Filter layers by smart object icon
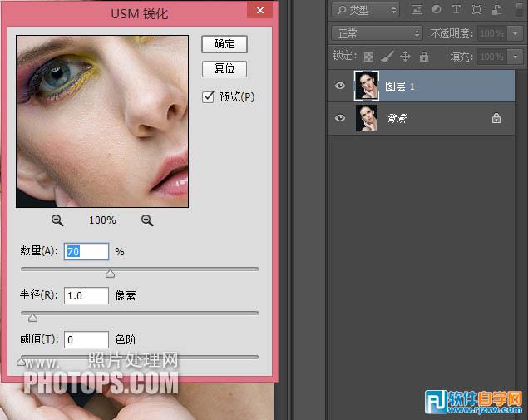 click(x=496, y=9)
